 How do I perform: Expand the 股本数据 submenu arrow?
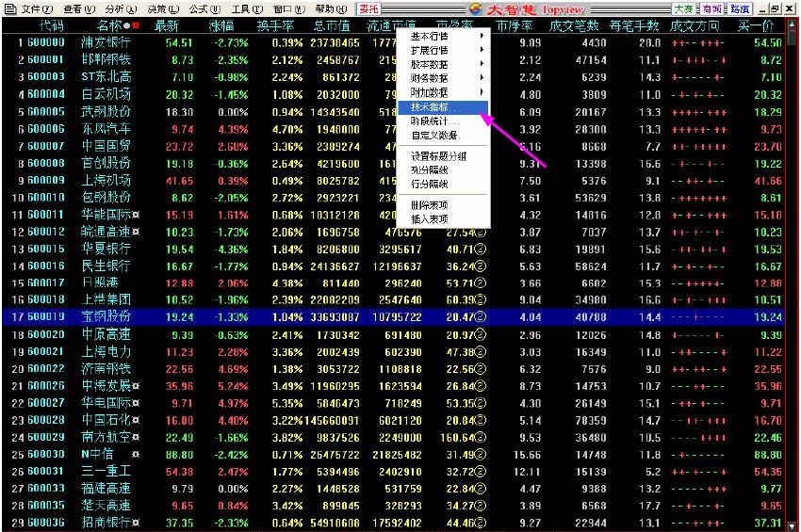(x=482, y=64)
